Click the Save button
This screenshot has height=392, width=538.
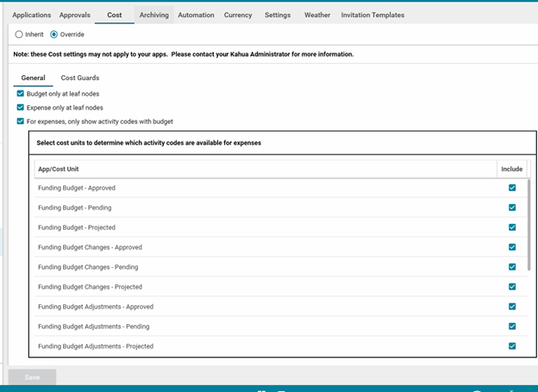click(32, 377)
